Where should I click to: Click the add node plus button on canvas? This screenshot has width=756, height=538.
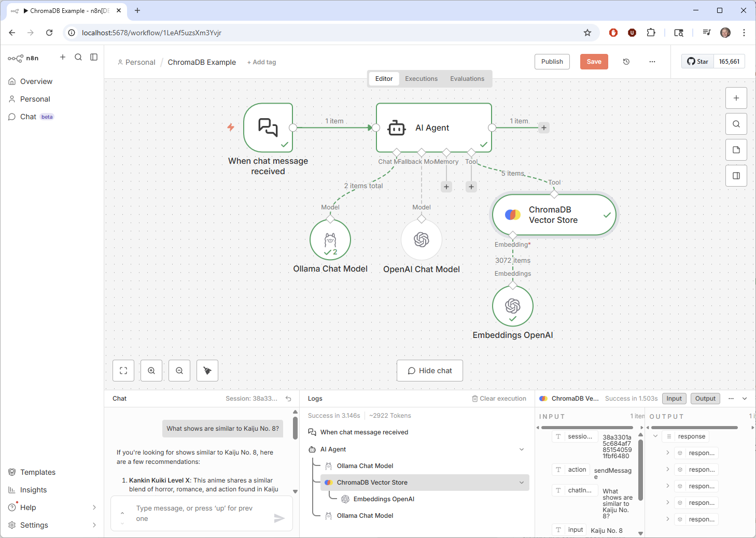point(736,98)
